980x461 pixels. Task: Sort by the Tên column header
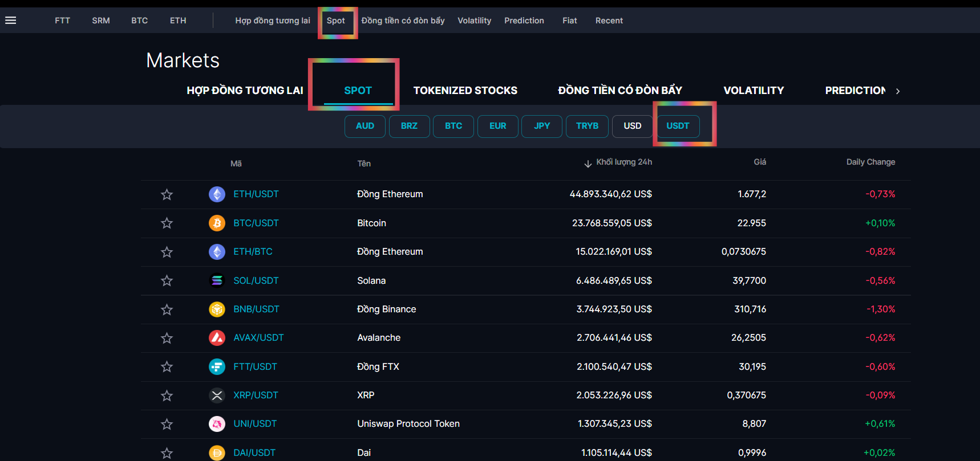tap(364, 164)
